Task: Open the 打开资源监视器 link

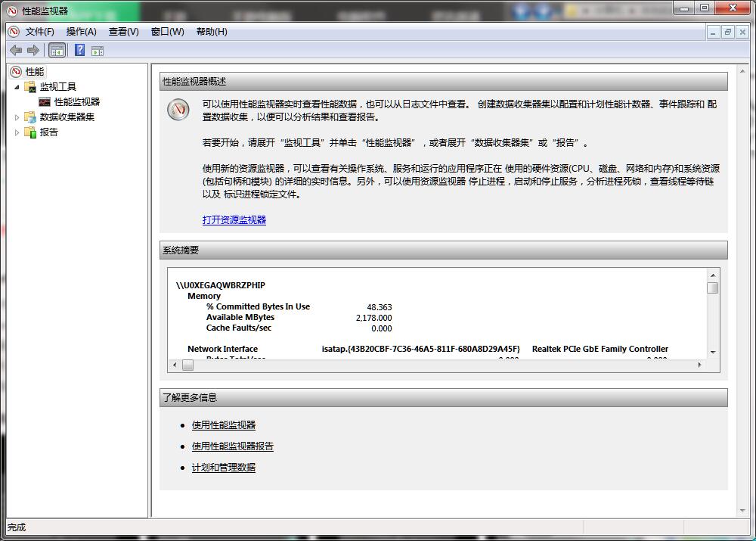Action: [234, 220]
